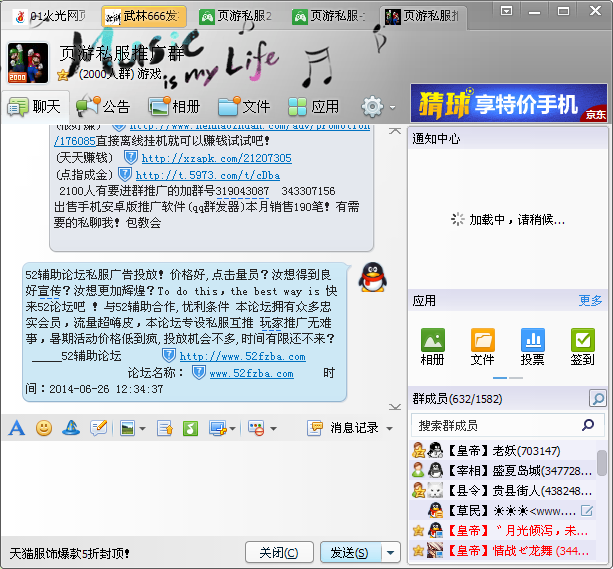Click the Mario group avatar
Screen dimensions: 613x569
pyautogui.click(x=27, y=63)
